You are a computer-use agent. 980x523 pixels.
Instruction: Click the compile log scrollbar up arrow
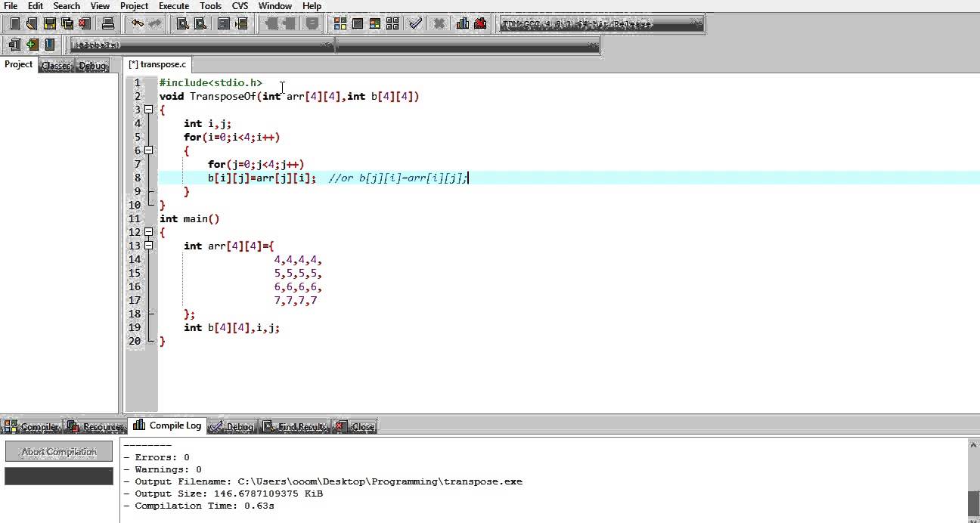(973, 444)
